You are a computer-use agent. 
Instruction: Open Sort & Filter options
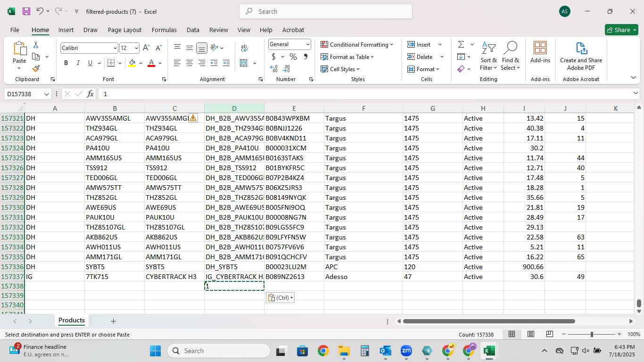coord(488,56)
